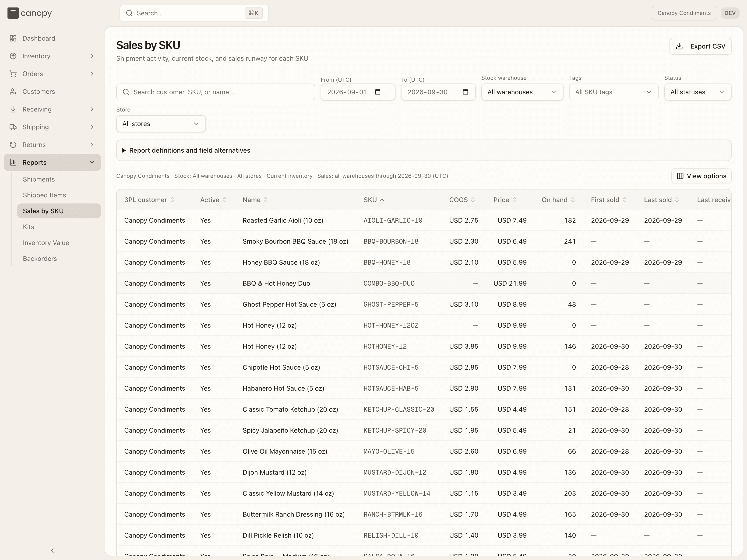Click the Export CSV button
The width and height of the screenshot is (747, 560).
pos(700,46)
